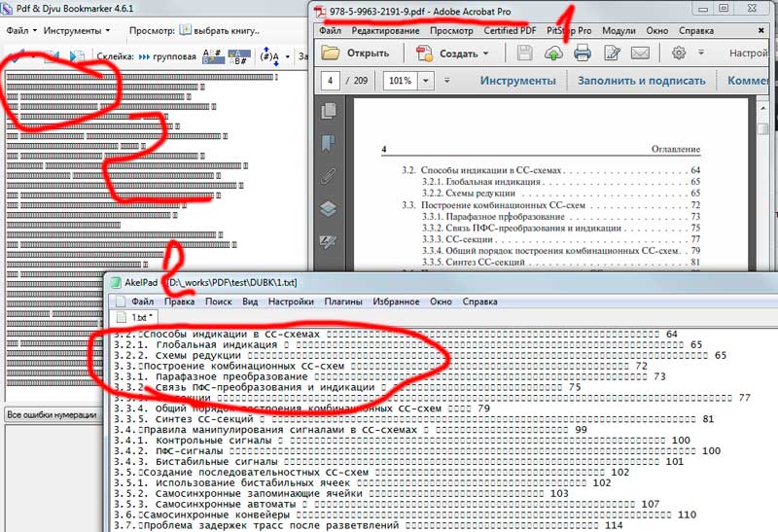The image size is (778, 532).
Task: Click the 'A# B#' merge icon with B highlighted
Action: [x=213, y=56]
